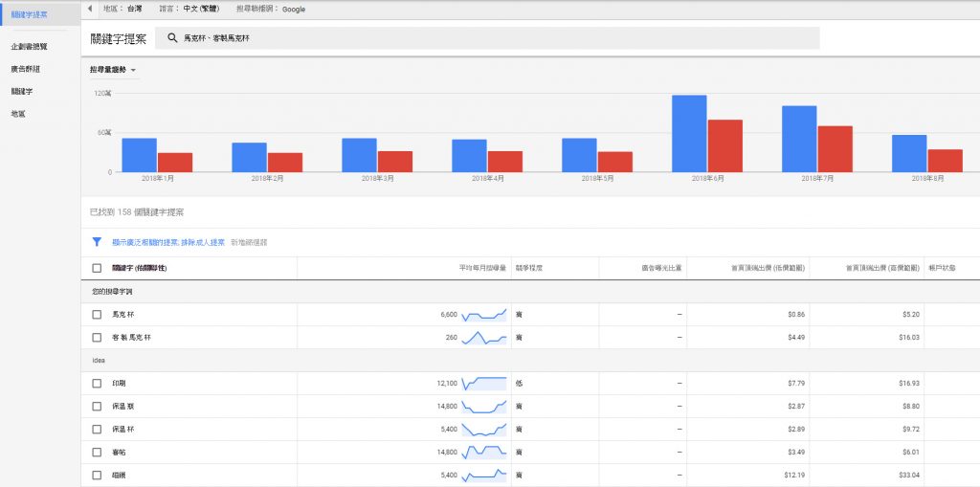This screenshot has width=980, height=487.
Task: Click the red bar for 2018年7月
Action: (x=835, y=149)
